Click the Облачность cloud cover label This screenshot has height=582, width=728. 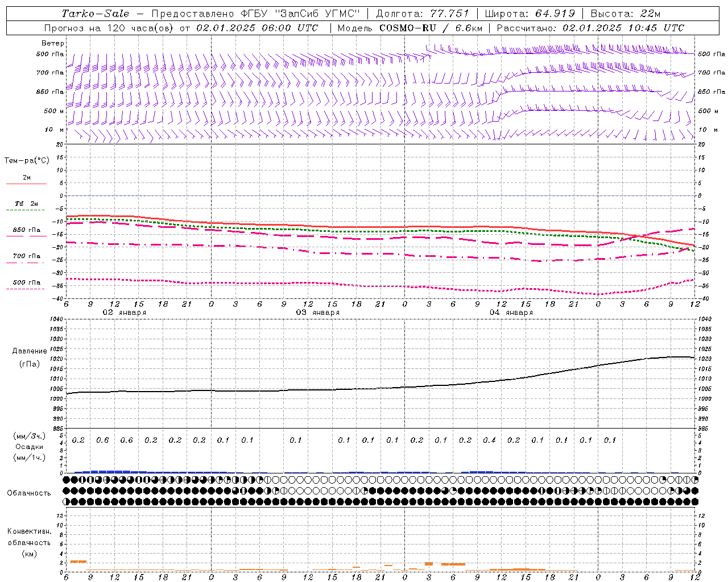coord(29,493)
